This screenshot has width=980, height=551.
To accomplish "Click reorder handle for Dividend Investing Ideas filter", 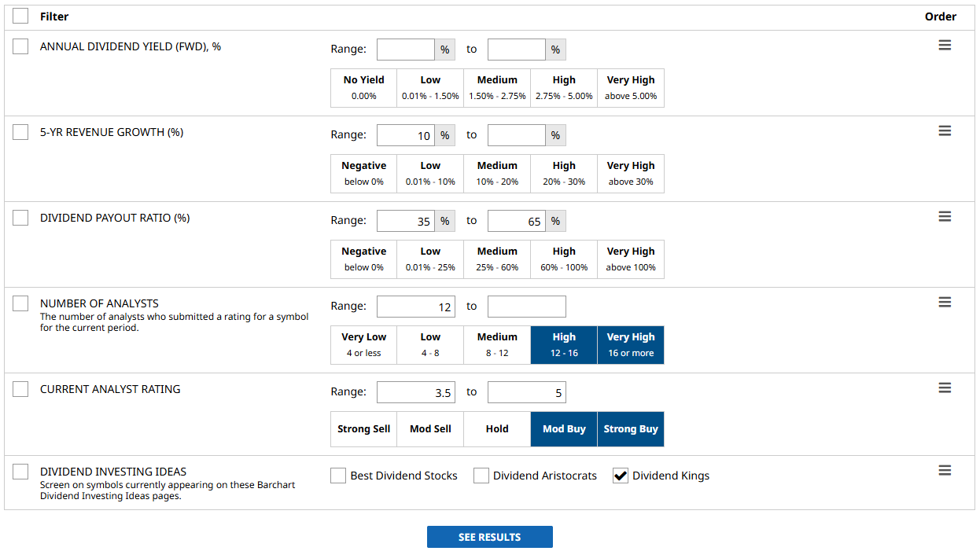I will (x=945, y=471).
